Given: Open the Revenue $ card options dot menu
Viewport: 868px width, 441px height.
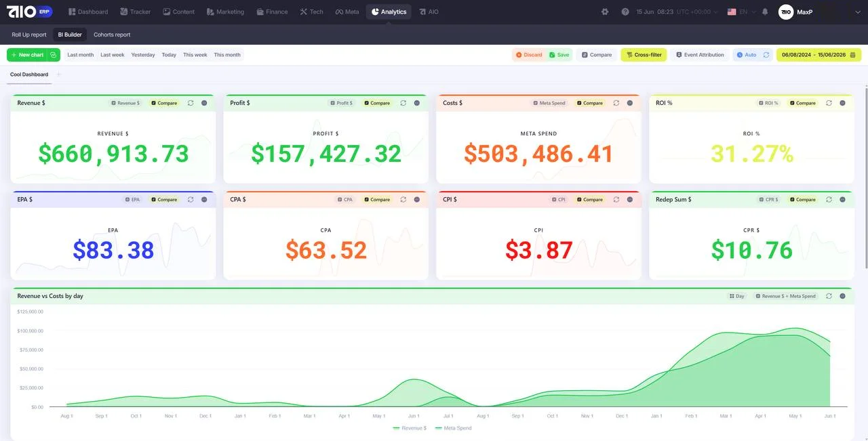Looking at the screenshot, I should click(x=204, y=103).
